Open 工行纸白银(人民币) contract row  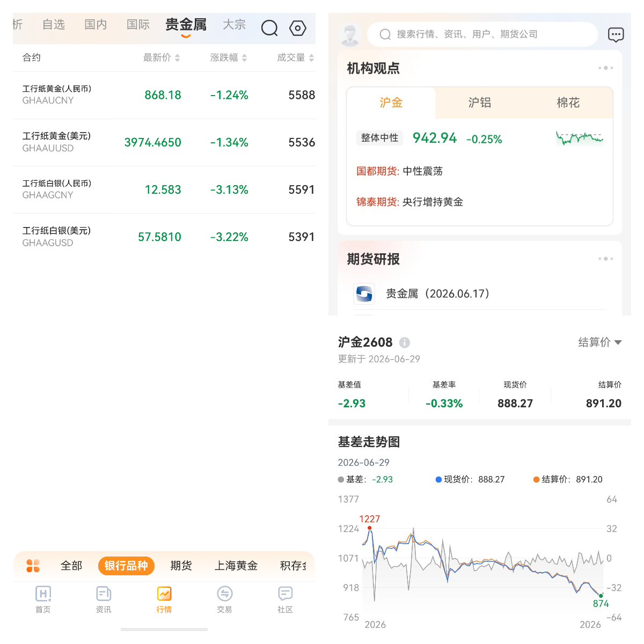164,189
